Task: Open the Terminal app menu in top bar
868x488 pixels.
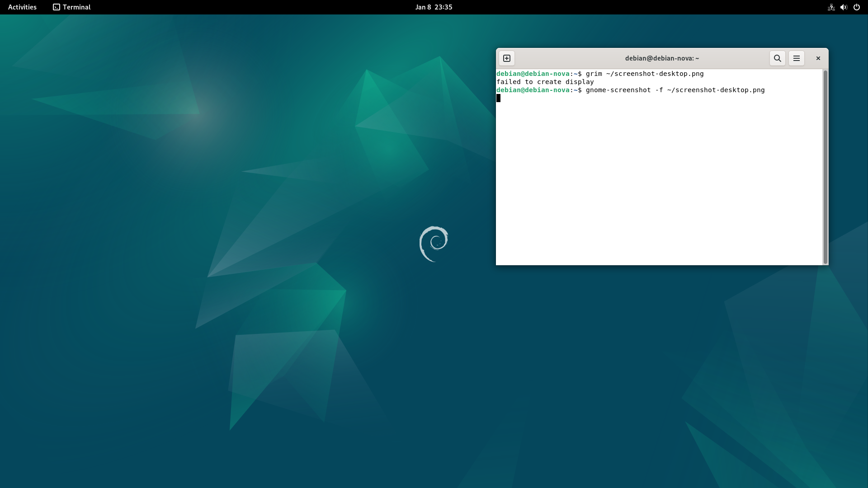Action: tap(72, 7)
